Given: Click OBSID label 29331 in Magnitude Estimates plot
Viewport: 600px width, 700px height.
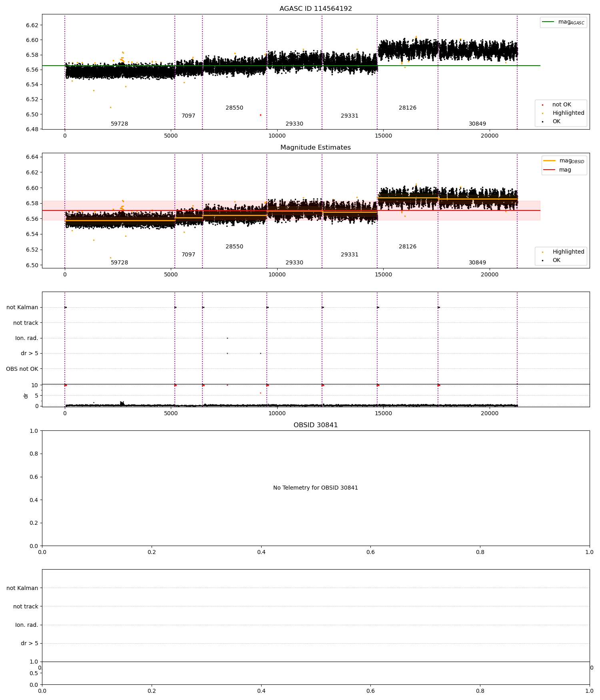Looking at the screenshot, I should [x=350, y=255].
